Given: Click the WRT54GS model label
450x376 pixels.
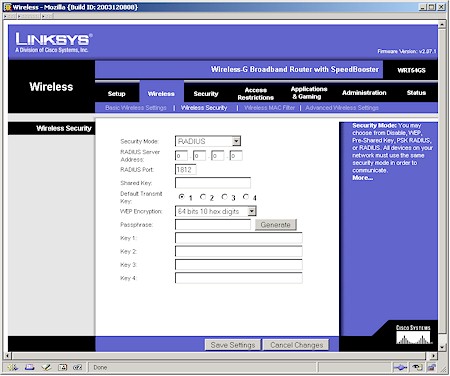Looking at the screenshot, I should pos(411,70).
